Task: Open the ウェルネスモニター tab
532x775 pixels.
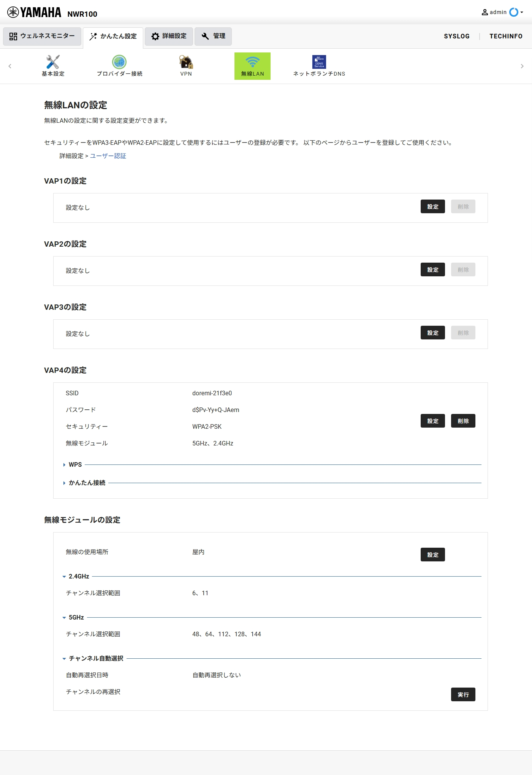Action: [x=42, y=36]
